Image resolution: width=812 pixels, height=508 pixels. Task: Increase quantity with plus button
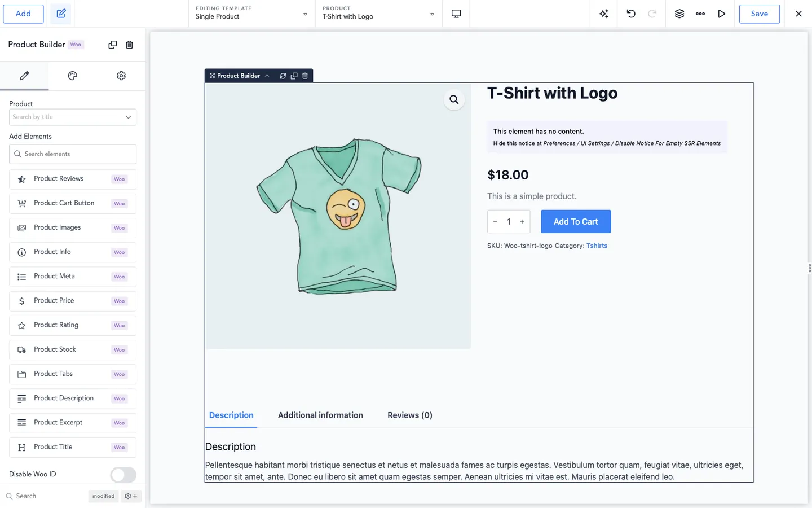522,222
